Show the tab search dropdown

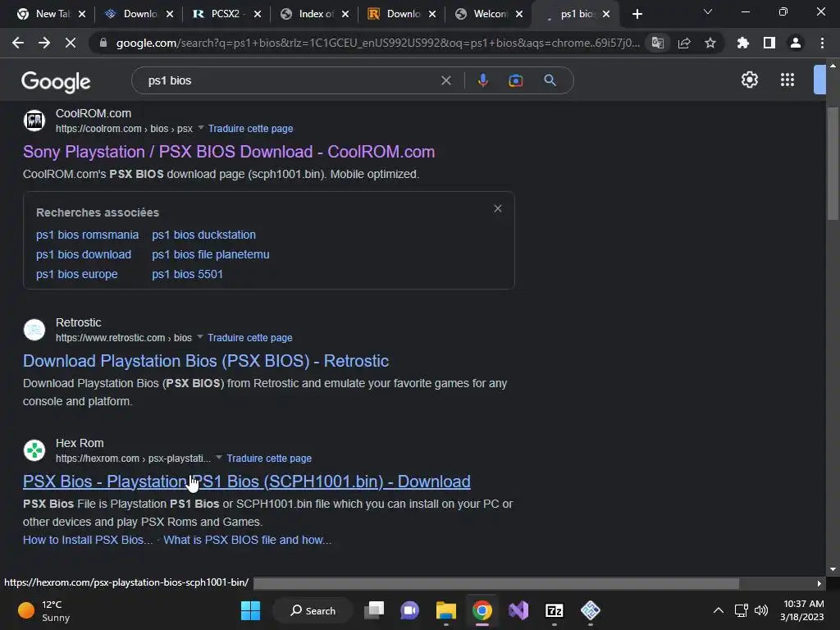708,11
